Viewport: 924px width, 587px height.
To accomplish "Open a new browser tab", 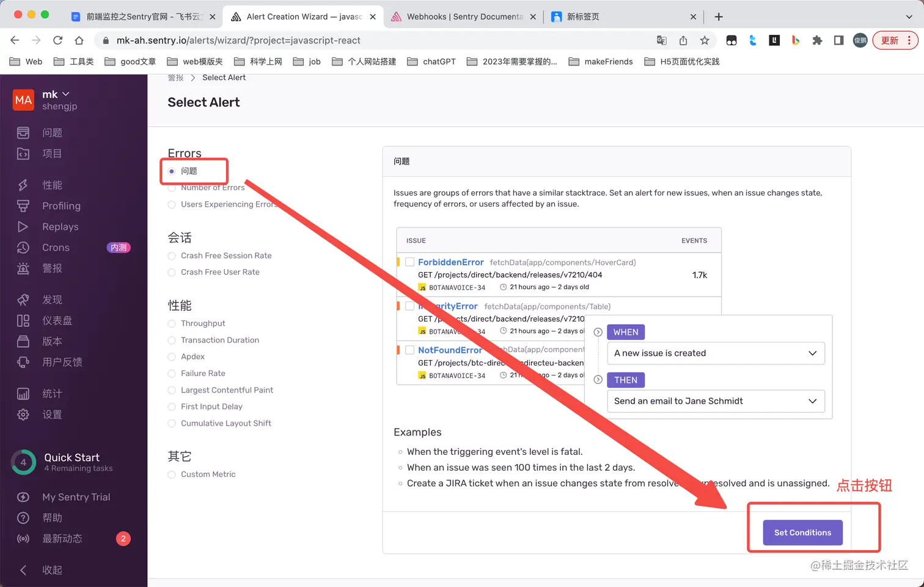I will click(719, 17).
